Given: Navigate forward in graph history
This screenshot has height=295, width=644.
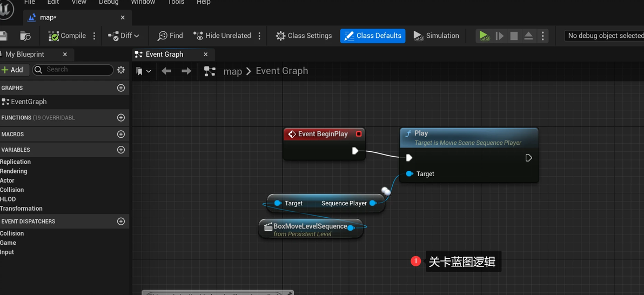Looking at the screenshot, I should (x=186, y=71).
